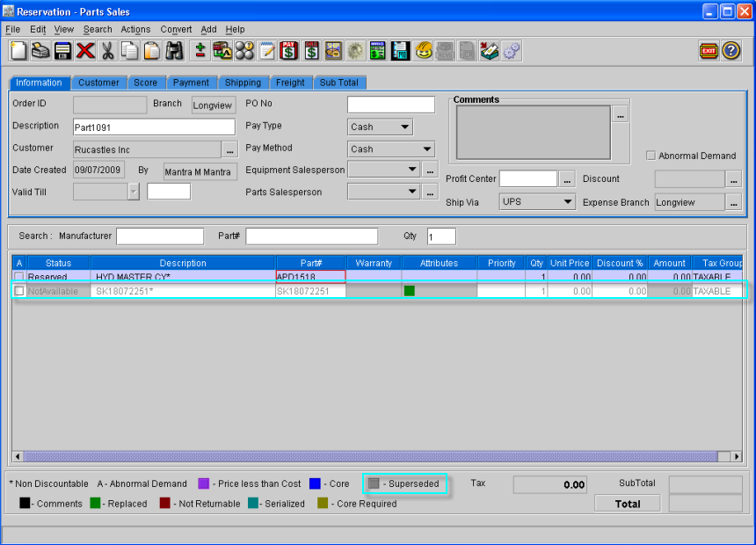Viewport: 756px width, 545px height.
Task: Click the Help question mark icon
Action: tap(731, 51)
